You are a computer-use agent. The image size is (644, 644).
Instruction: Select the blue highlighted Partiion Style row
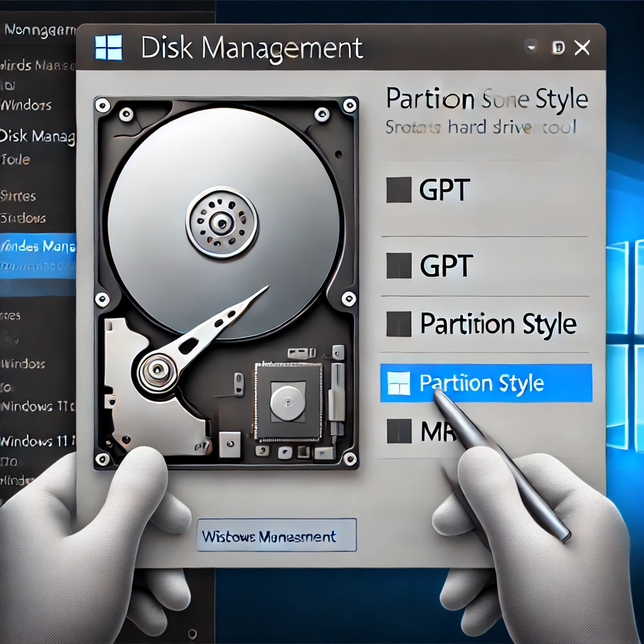(486, 383)
